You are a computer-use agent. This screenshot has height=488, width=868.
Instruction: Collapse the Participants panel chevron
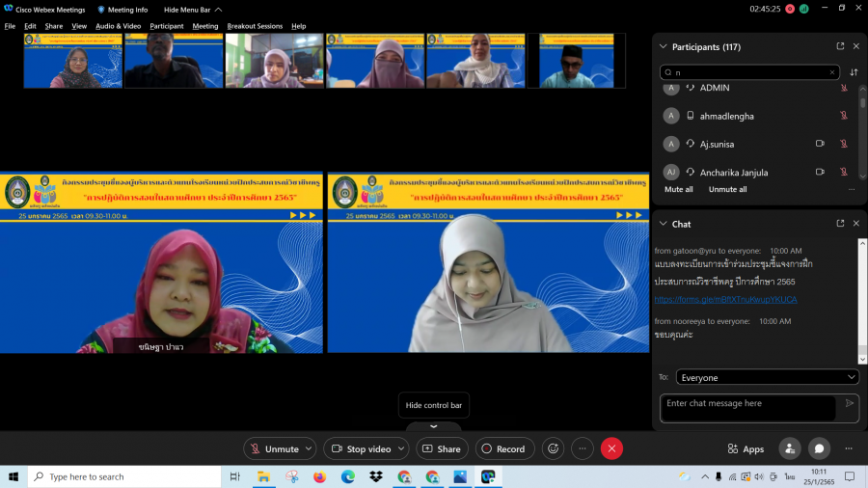662,46
